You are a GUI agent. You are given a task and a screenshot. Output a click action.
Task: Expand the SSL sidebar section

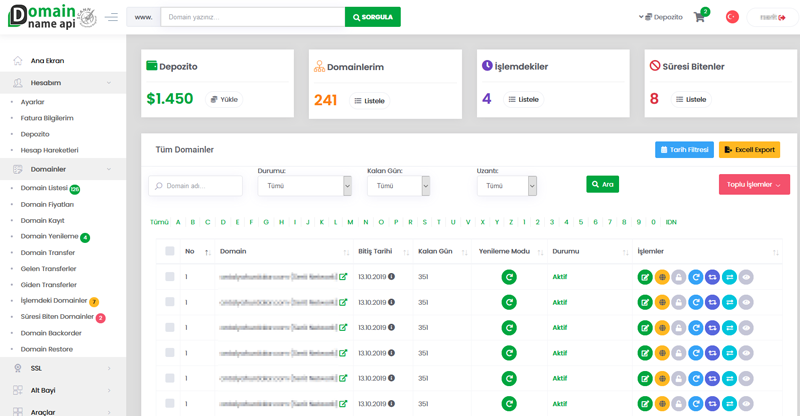pos(63,368)
